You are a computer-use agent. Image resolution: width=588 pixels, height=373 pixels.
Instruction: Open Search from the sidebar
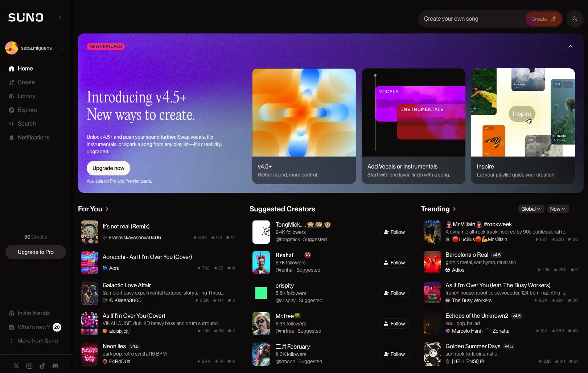[22, 124]
